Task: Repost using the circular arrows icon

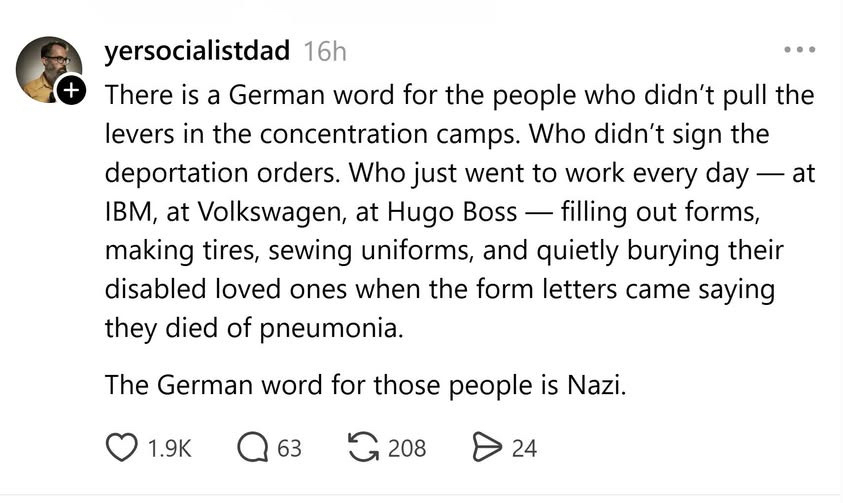Action: (x=365, y=448)
